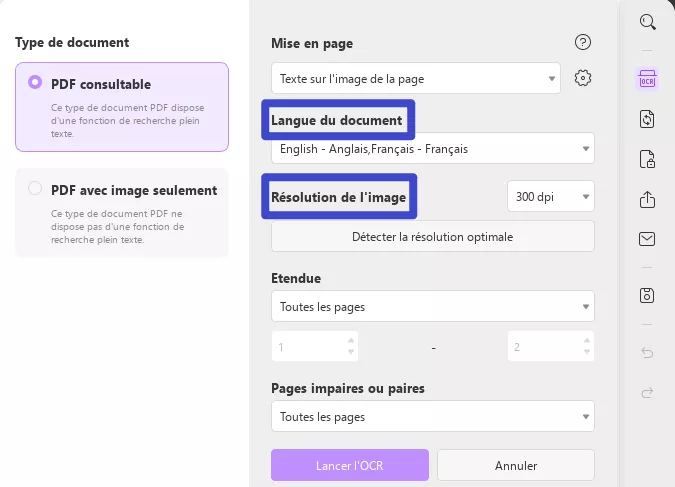
Task: Open Pages impaires ou paires dropdown
Action: click(x=432, y=416)
